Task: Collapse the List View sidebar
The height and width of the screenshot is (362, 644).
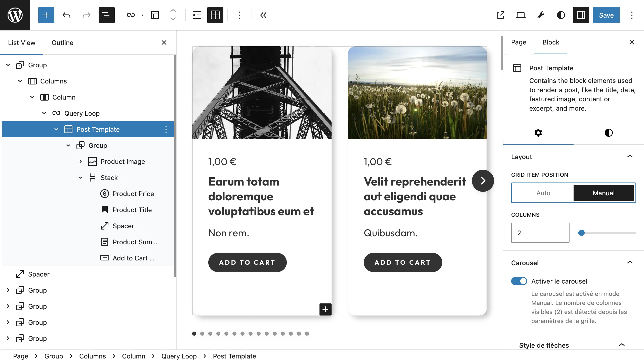Action: pos(164,42)
